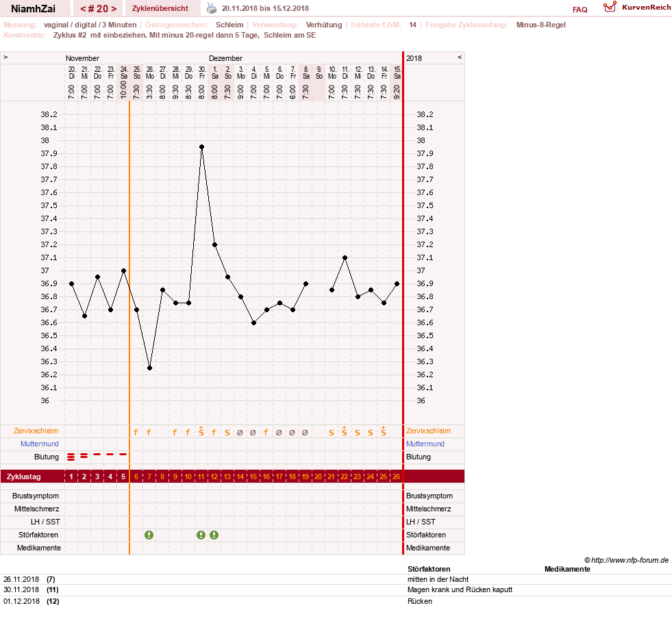Go to previous cycle with the < arrow

click(83, 9)
